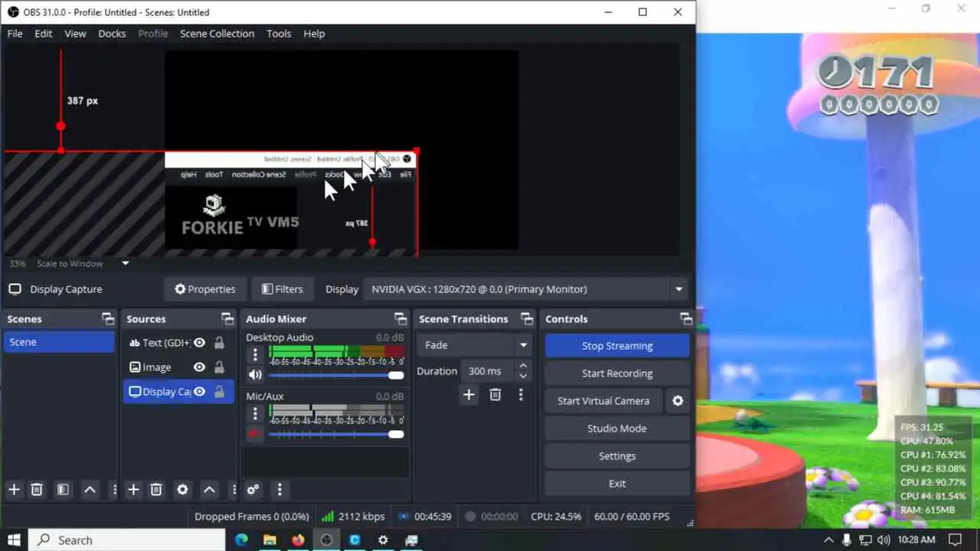Add a new source with plus icon
This screenshot has width=980, height=551.
pos(133,490)
